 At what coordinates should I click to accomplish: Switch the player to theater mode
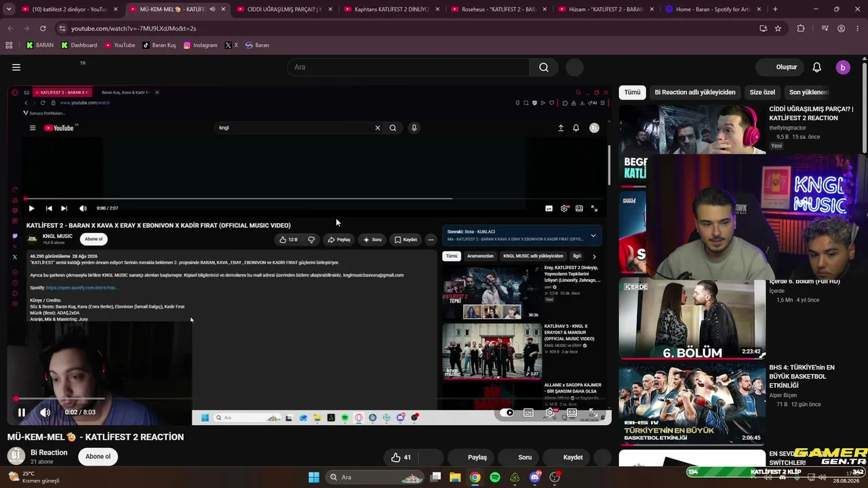572,412
